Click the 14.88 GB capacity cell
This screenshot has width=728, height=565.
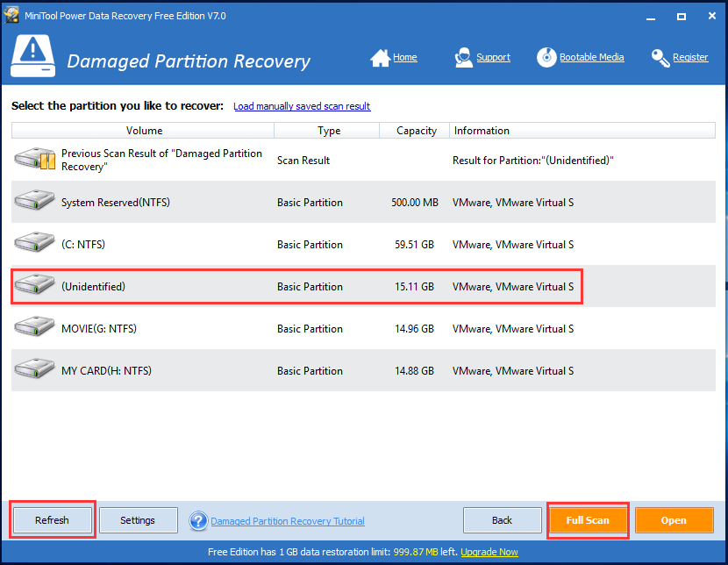tap(414, 371)
